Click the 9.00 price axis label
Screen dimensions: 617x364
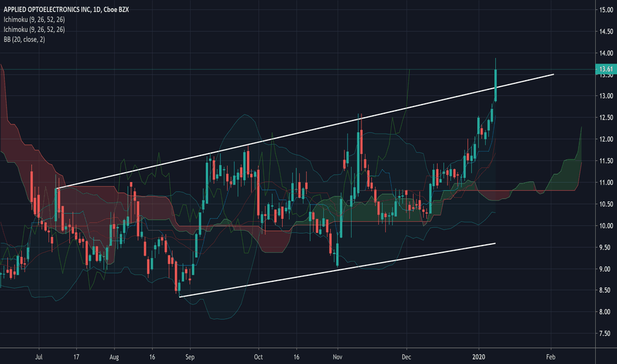[x=606, y=269]
